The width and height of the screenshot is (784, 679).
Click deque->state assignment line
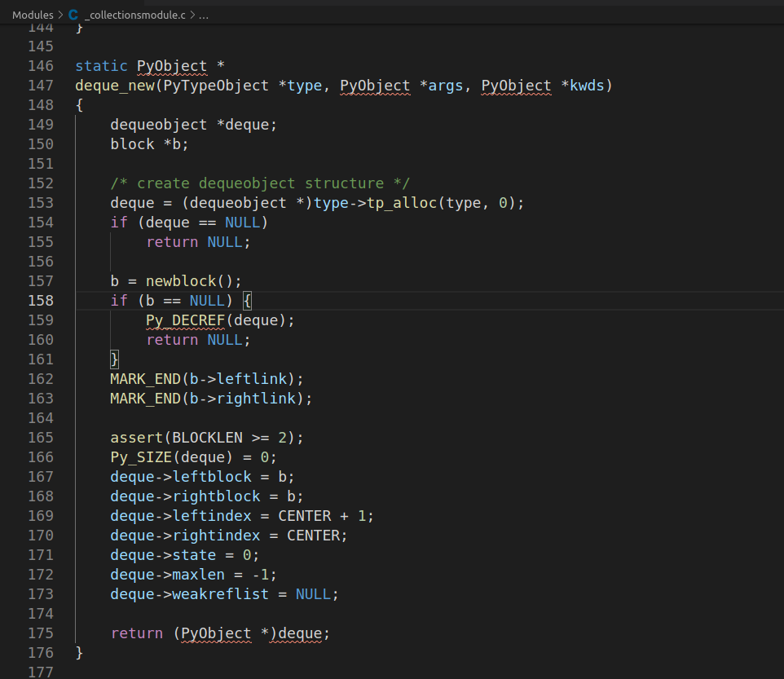tap(184, 555)
